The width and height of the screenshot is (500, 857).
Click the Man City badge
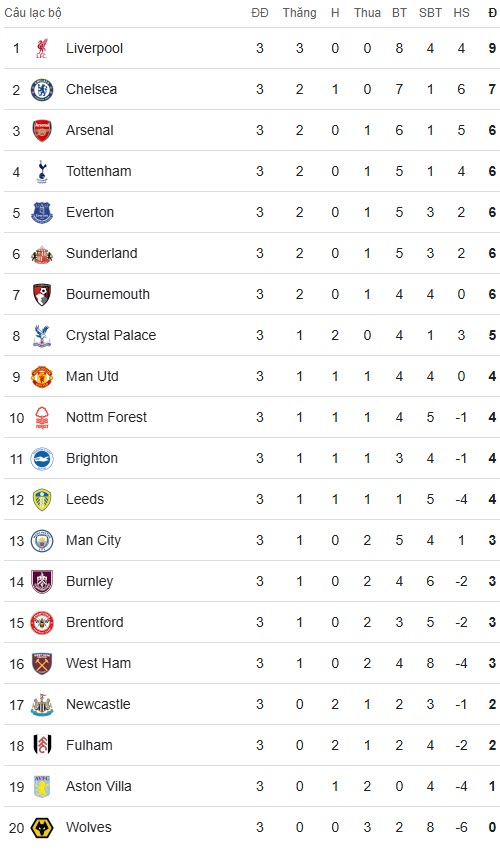coord(42,541)
